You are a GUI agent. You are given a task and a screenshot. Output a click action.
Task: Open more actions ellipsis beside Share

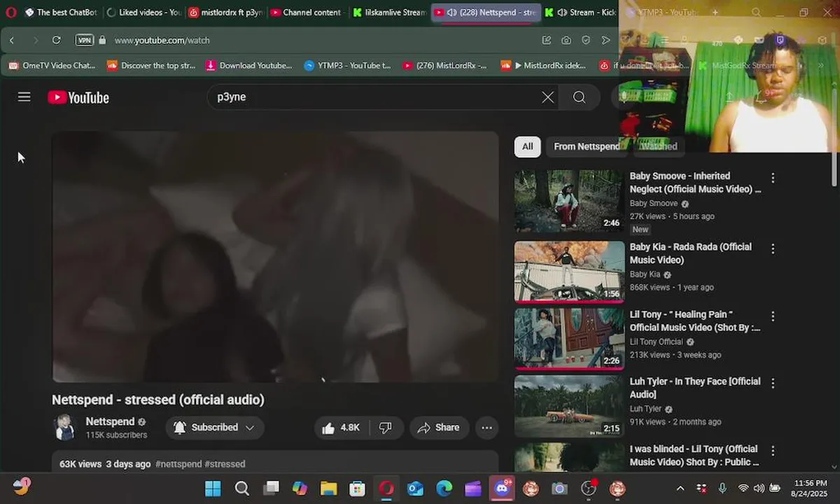[487, 428]
